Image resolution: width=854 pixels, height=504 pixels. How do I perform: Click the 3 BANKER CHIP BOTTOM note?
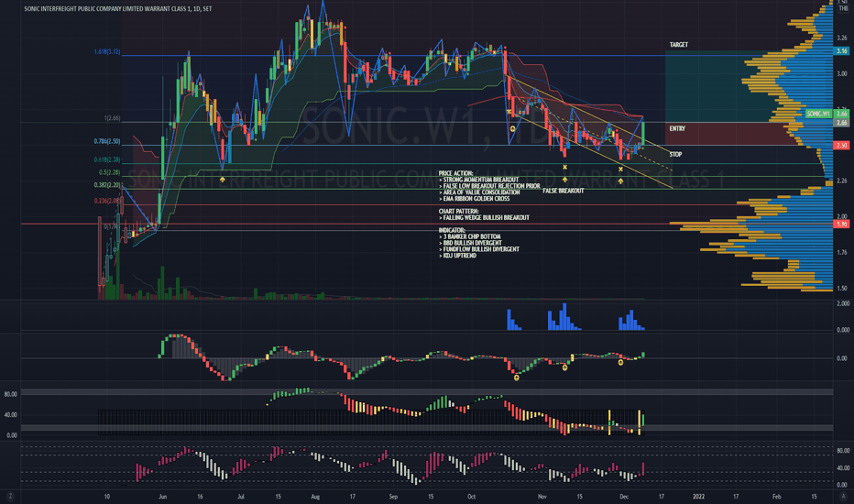tap(469, 237)
